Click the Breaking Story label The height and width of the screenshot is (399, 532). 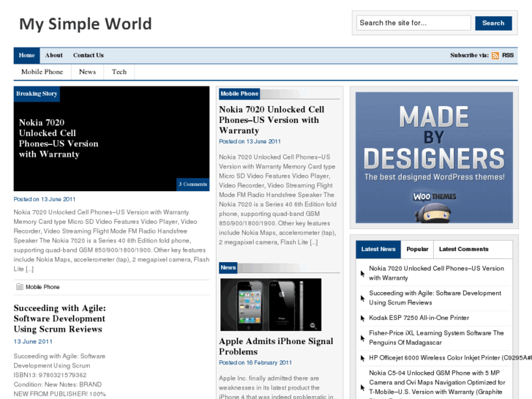tap(37, 94)
